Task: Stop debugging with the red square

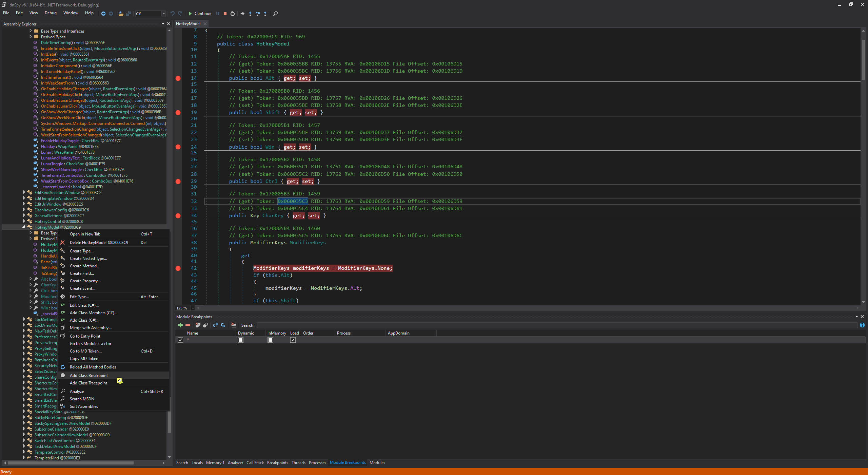Action: point(225,14)
